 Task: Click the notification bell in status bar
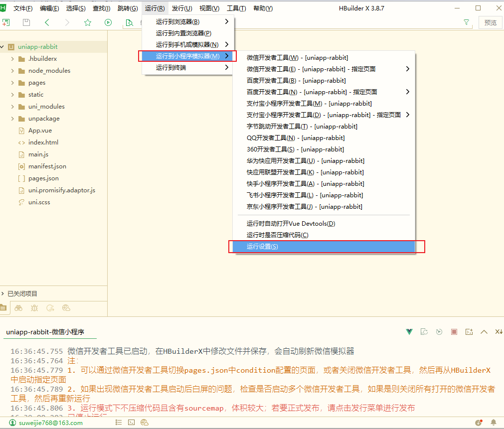point(494,422)
